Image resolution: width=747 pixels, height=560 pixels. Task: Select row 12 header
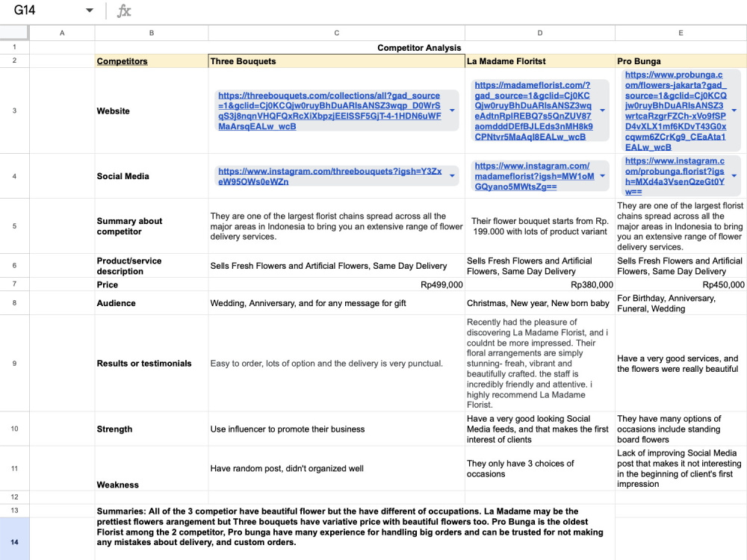click(14, 497)
